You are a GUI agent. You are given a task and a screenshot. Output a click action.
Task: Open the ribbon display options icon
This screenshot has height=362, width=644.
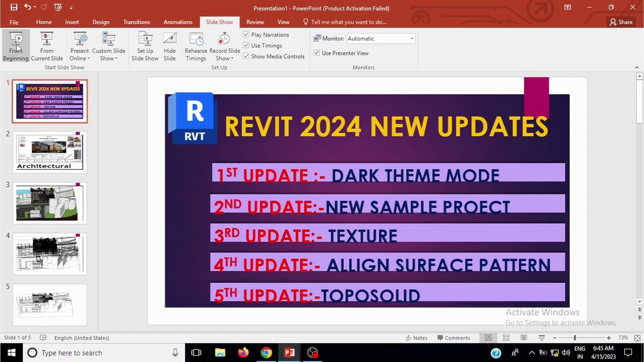(568, 8)
